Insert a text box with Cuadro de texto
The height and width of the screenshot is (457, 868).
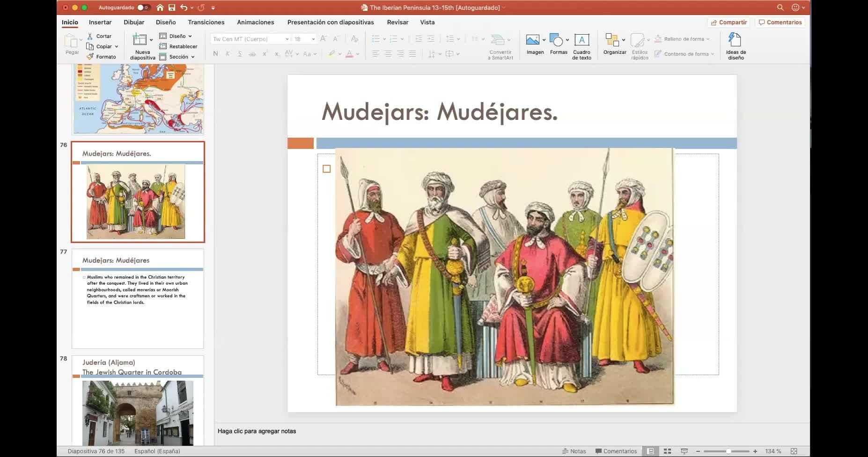[581, 41]
